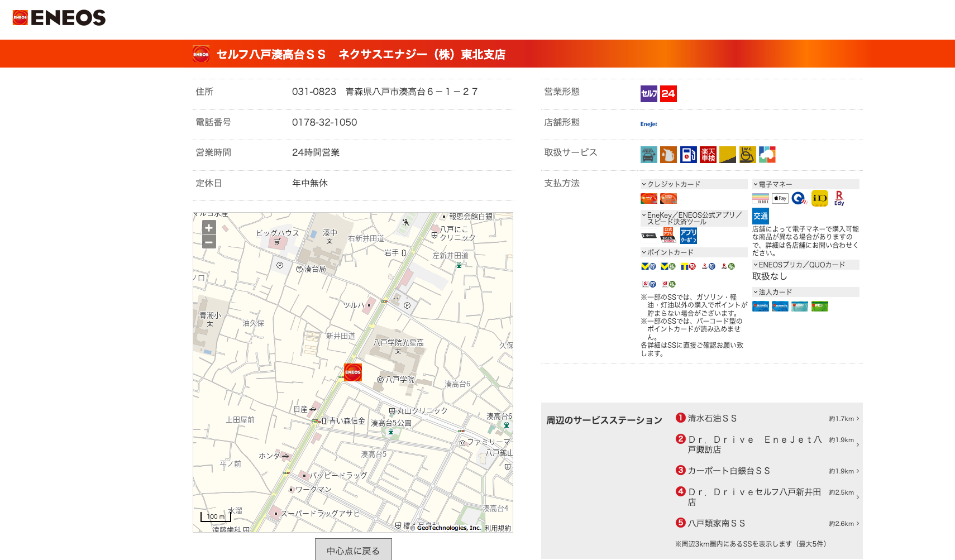Click the Rakuten Edy icon

pos(839,198)
